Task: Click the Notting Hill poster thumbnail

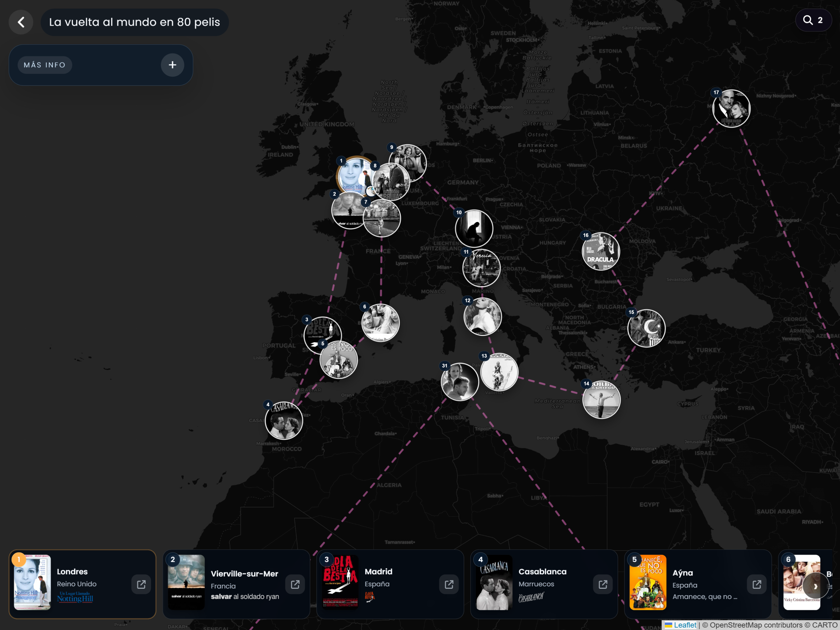Action: (32, 582)
